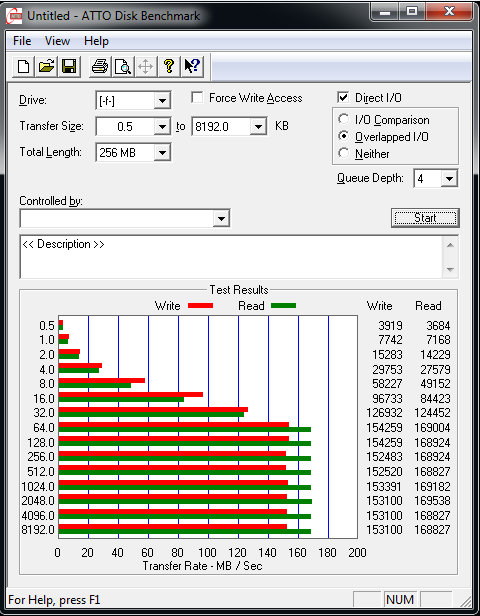
Task: Expand the Total Length 256 MB dropdown
Action: (x=162, y=153)
